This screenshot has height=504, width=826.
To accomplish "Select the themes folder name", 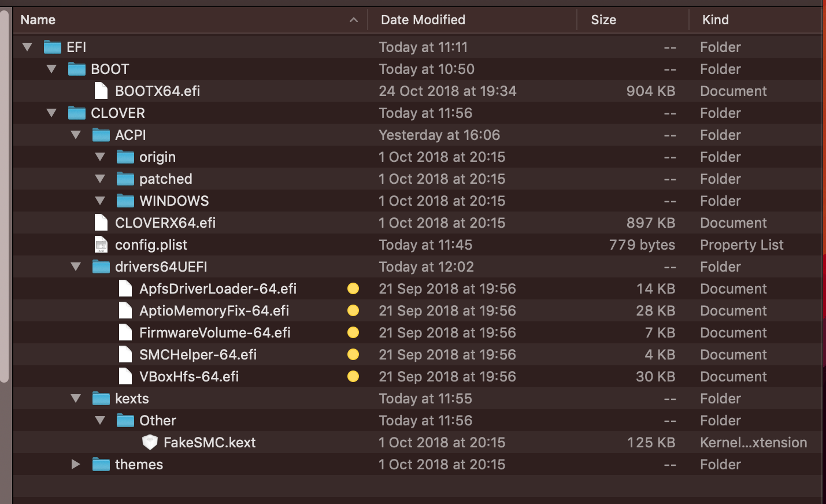I will pos(139,464).
